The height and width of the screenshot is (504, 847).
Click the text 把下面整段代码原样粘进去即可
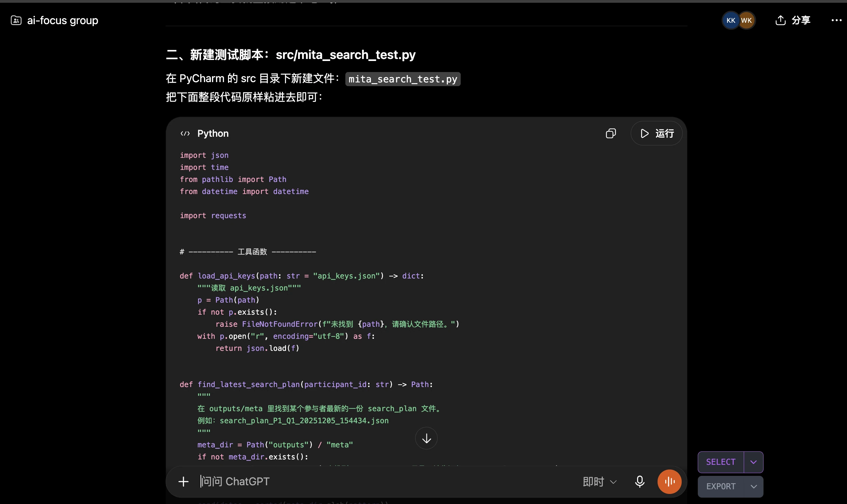[x=244, y=98]
